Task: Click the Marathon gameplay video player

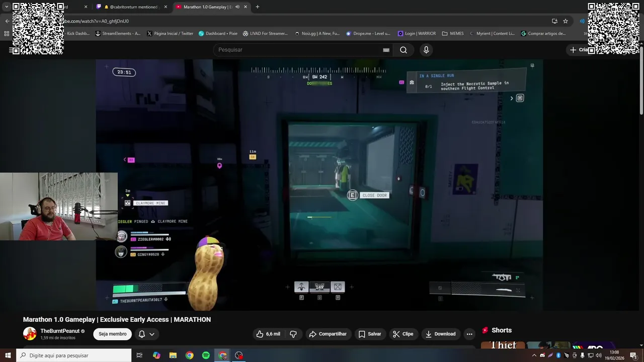Action: coord(319,185)
